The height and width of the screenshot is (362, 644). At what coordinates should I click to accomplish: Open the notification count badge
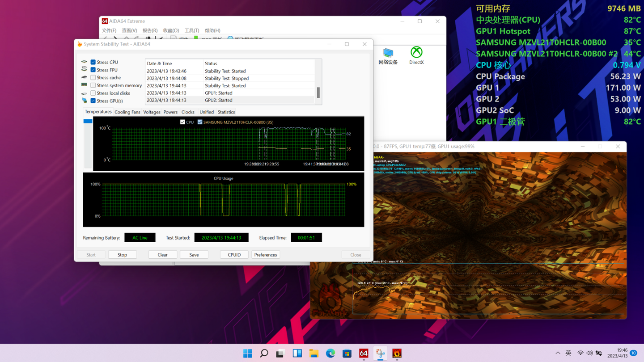(x=633, y=353)
